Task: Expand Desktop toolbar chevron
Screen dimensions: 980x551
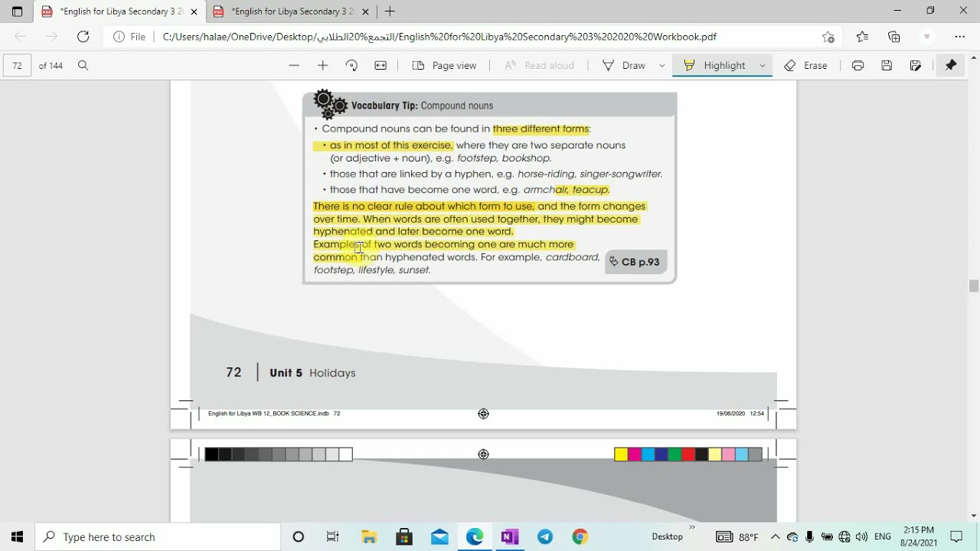Action: (692, 527)
